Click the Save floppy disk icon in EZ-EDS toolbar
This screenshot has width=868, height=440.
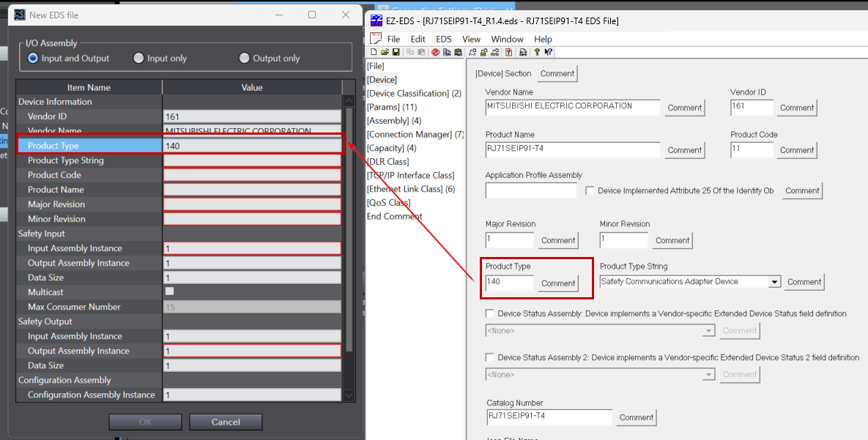[396, 52]
